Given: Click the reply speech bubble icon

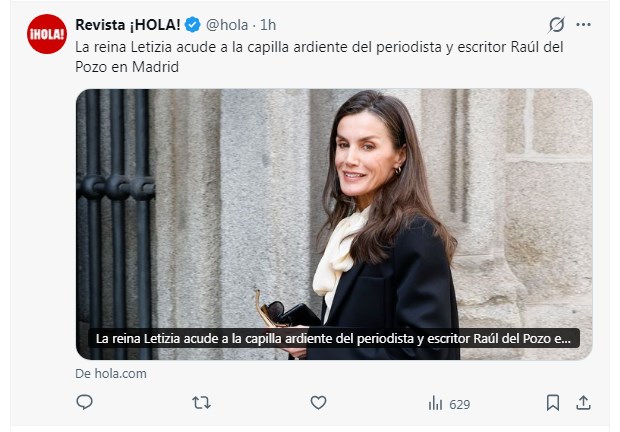Looking at the screenshot, I should coord(84,402).
